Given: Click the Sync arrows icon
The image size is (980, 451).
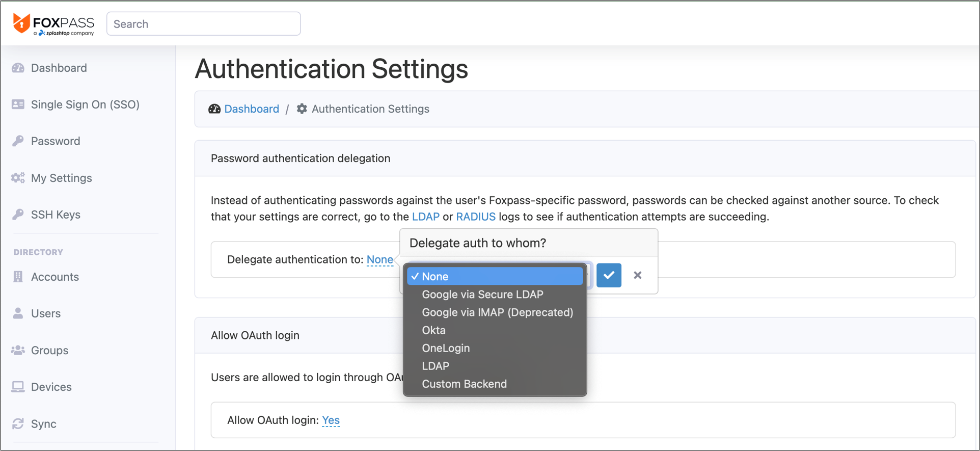Looking at the screenshot, I should coord(18,423).
